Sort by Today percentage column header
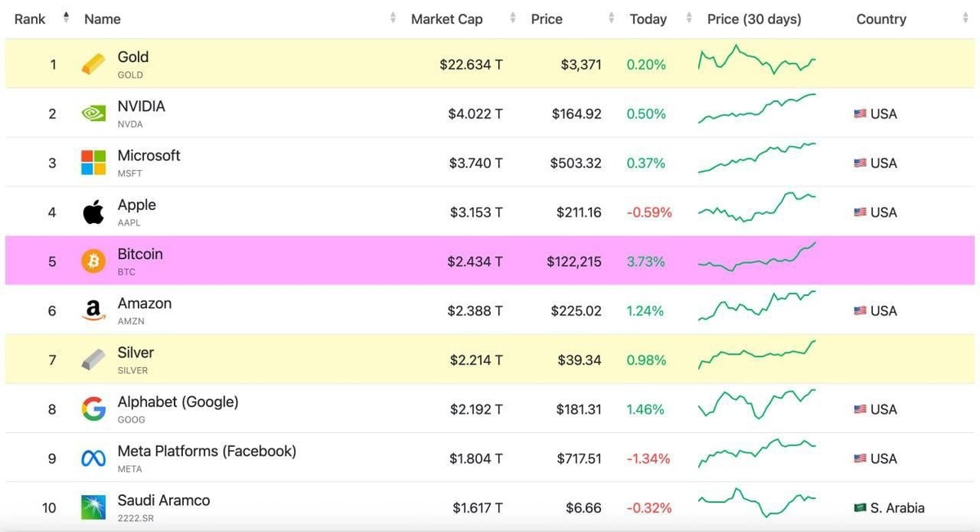This screenshot has height=532, width=980. [x=648, y=19]
